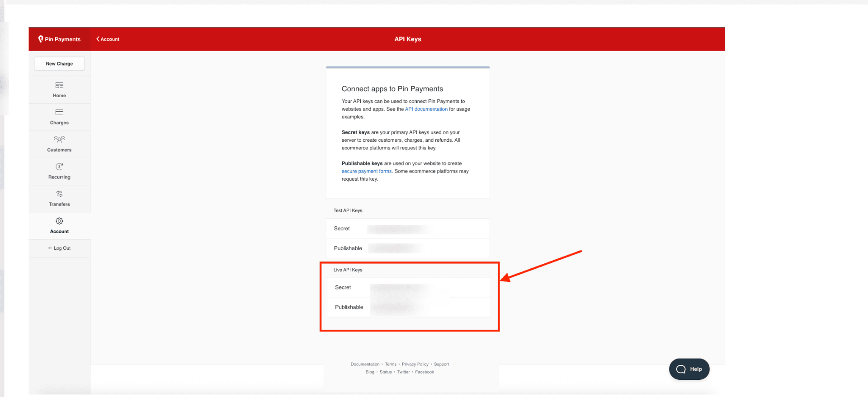Image resolution: width=868 pixels, height=397 pixels.
Task: Click the Pin Payments logo
Action: pyautogui.click(x=59, y=39)
